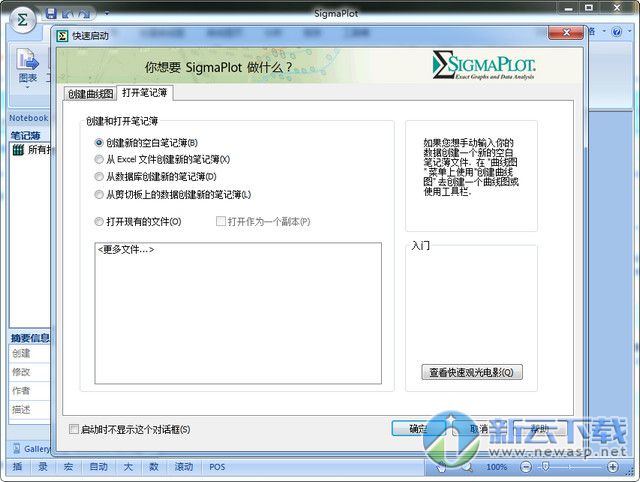This screenshot has height=482, width=640.
Task: Choose 从数据库创建新的笔记簿(D) option
Action: tap(156, 177)
